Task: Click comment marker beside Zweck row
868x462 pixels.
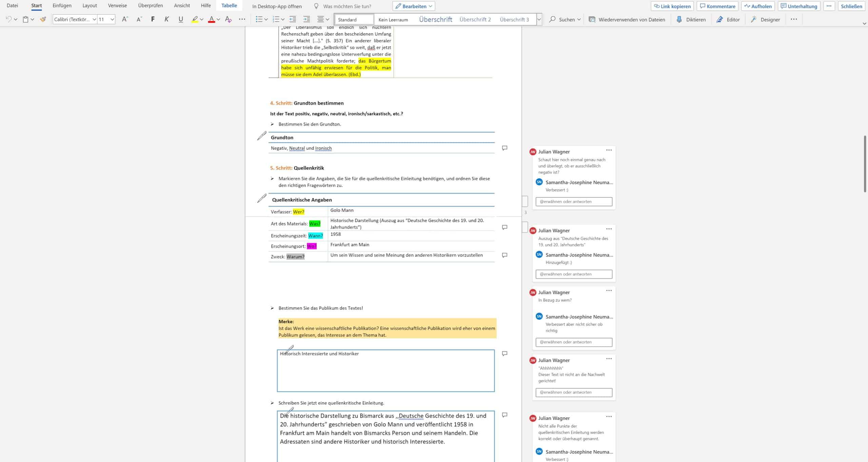Action: pyautogui.click(x=505, y=255)
